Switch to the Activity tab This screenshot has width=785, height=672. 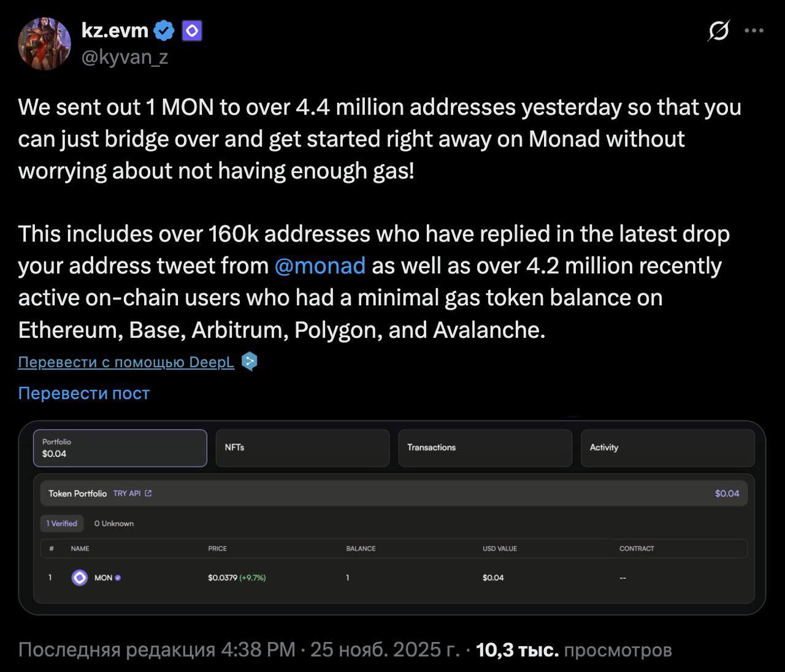[x=667, y=448]
